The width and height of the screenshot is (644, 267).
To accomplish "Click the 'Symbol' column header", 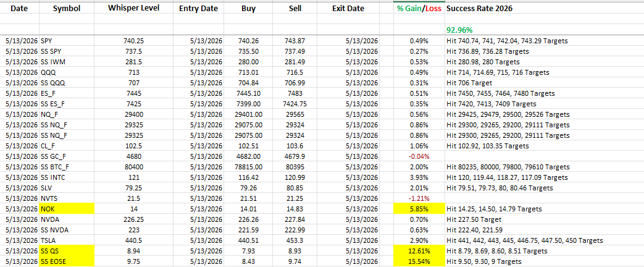I will click(67, 8).
